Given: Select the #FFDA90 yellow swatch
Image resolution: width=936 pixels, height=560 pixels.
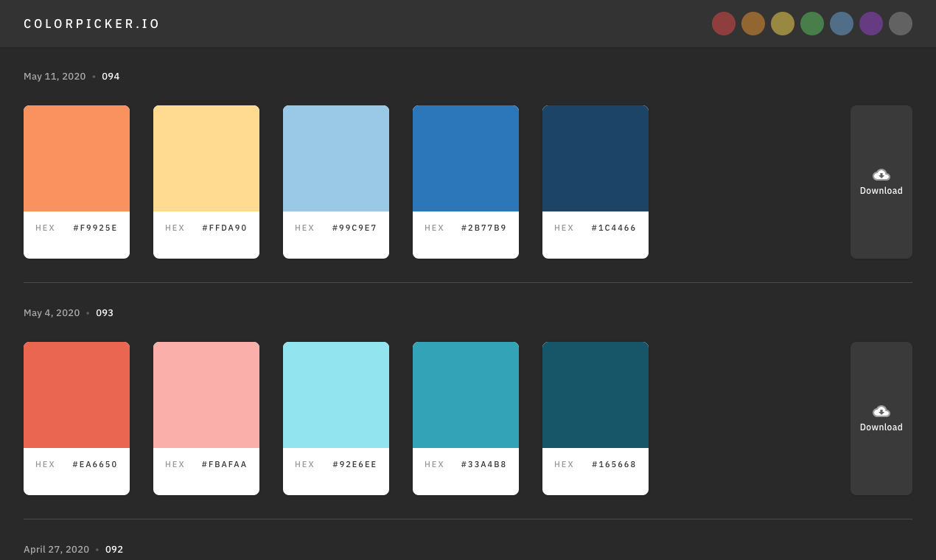Looking at the screenshot, I should click(x=206, y=158).
